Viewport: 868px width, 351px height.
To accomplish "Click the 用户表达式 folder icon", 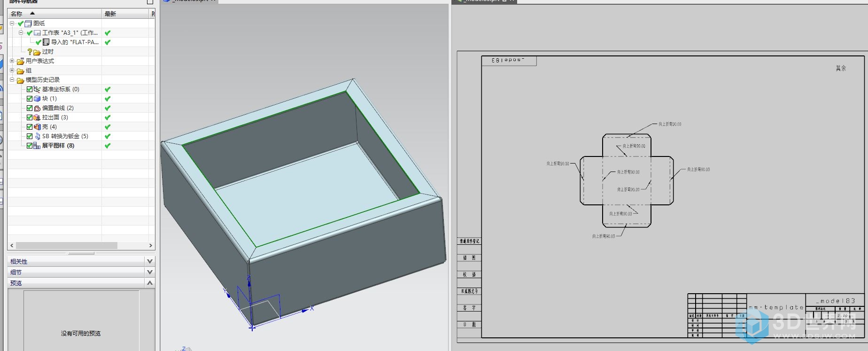I will [x=20, y=62].
